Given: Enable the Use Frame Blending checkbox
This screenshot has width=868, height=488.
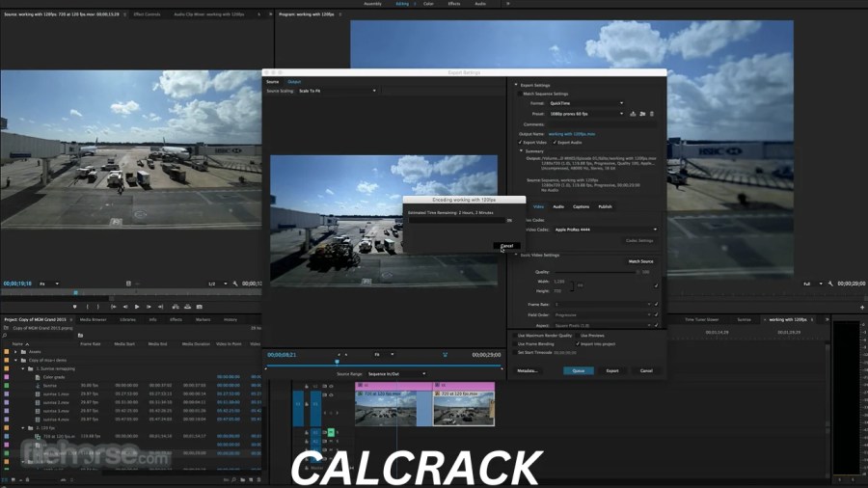Looking at the screenshot, I should [x=514, y=344].
